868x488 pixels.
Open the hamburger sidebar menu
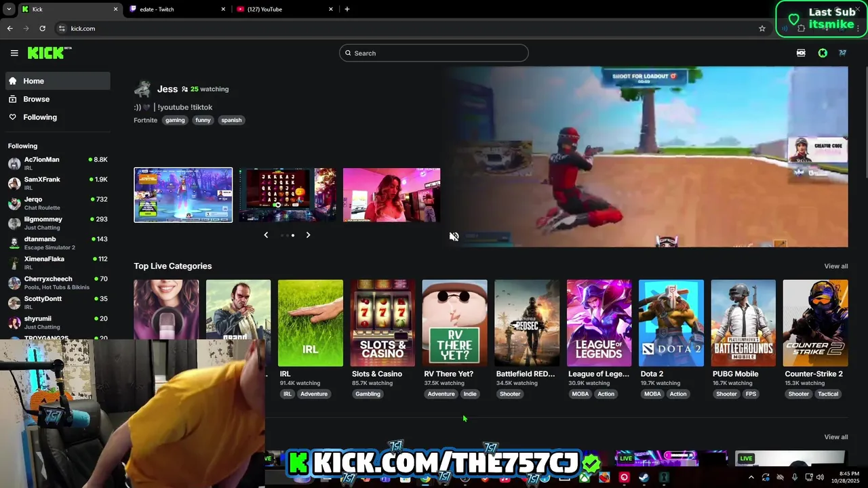tap(14, 53)
